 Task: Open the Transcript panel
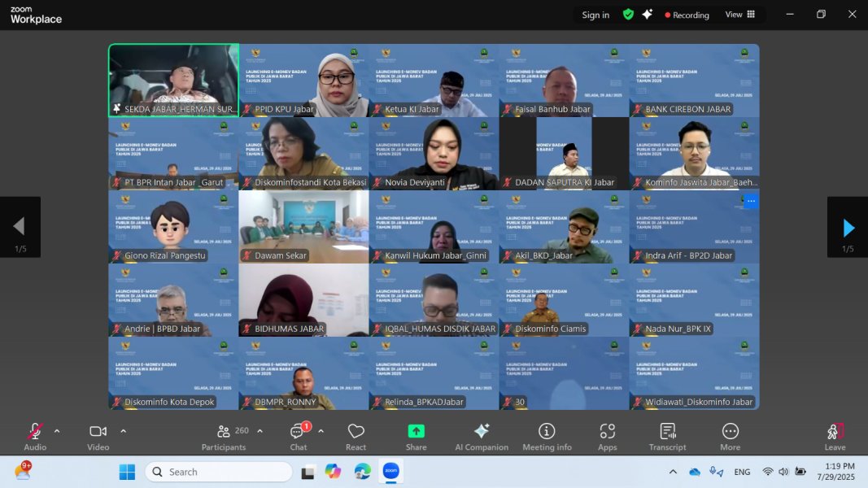point(667,437)
